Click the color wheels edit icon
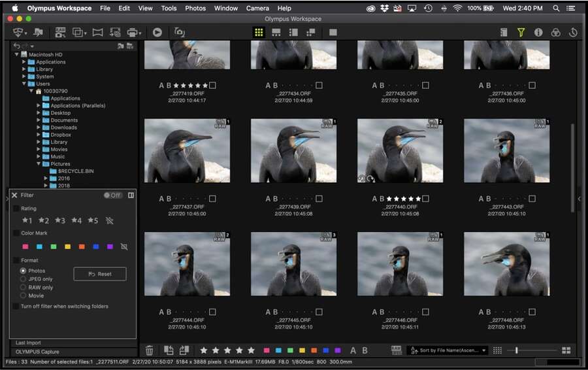588x370 pixels. point(555,32)
